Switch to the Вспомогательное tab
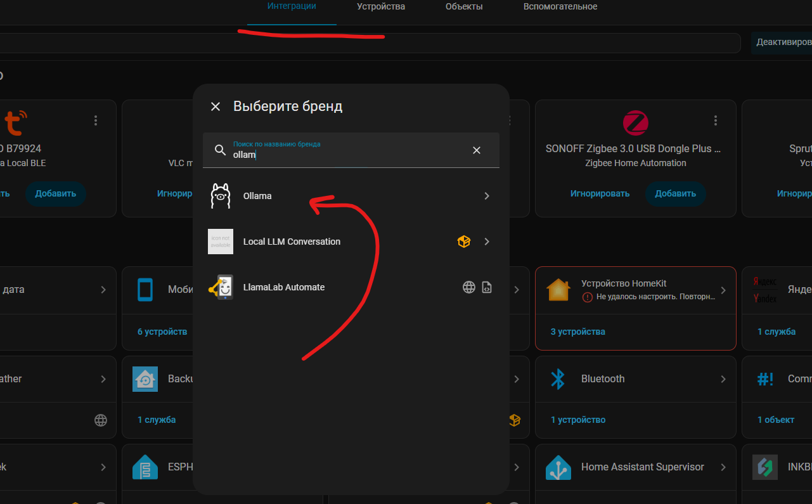 coord(560,7)
